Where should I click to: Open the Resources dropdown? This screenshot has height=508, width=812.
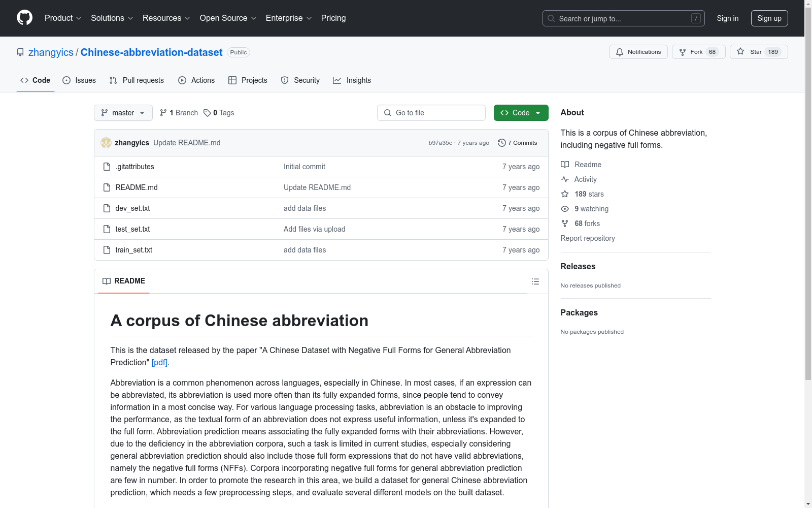click(166, 18)
